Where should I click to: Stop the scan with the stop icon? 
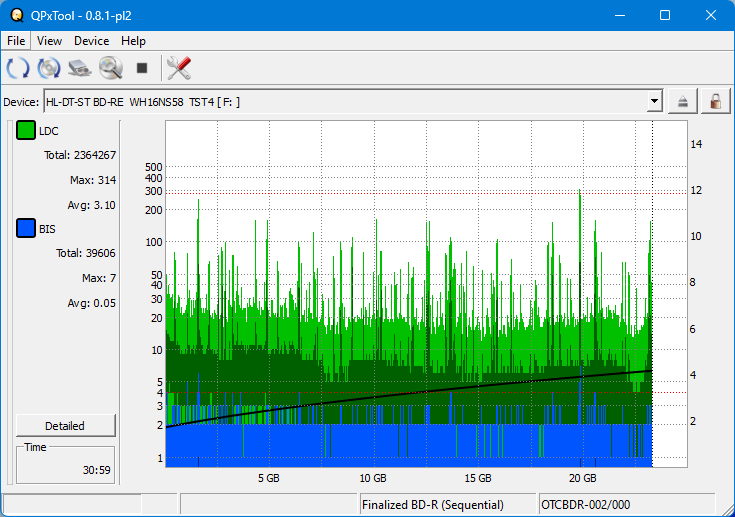click(x=142, y=68)
